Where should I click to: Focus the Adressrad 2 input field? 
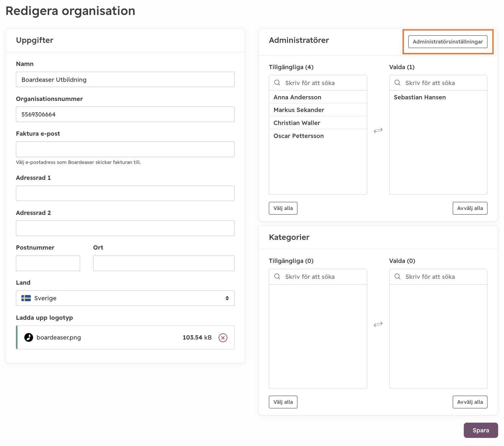[x=125, y=228]
